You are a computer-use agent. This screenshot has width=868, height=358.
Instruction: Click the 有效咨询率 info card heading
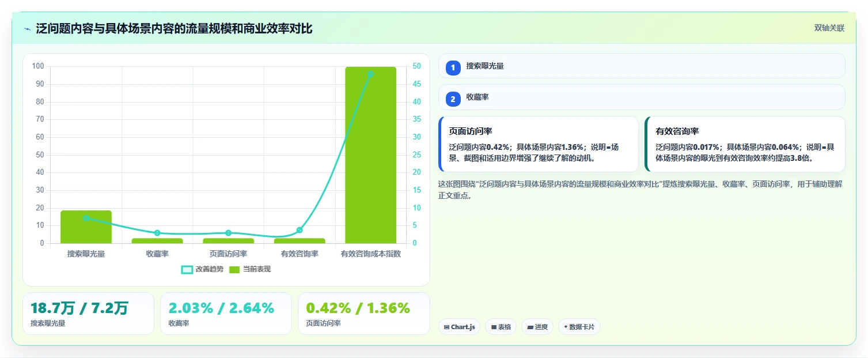(677, 131)
